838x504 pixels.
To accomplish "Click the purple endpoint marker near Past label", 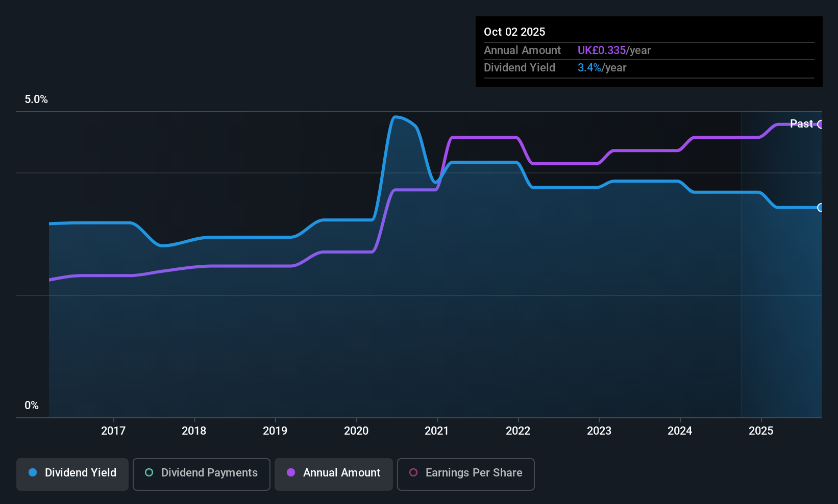I will click(x=821, y=124).
